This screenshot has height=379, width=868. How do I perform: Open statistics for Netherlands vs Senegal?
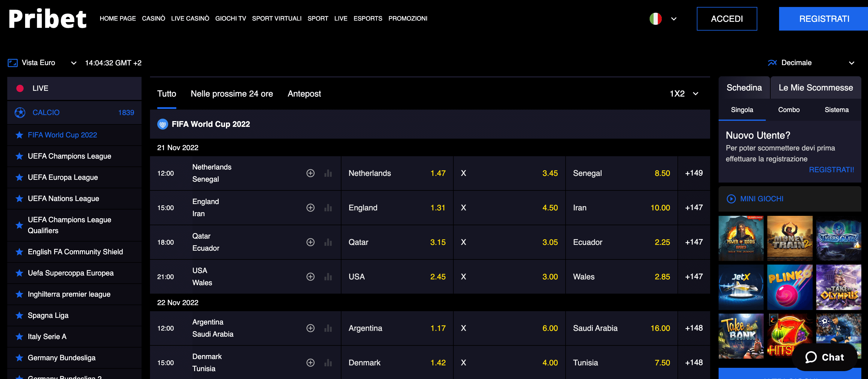[328, 173]
